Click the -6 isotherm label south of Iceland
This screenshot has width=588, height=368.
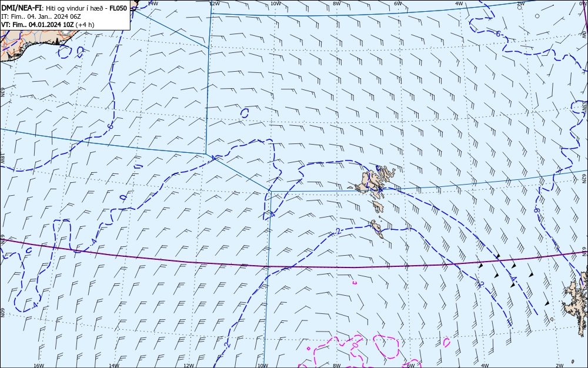point(110,126)
